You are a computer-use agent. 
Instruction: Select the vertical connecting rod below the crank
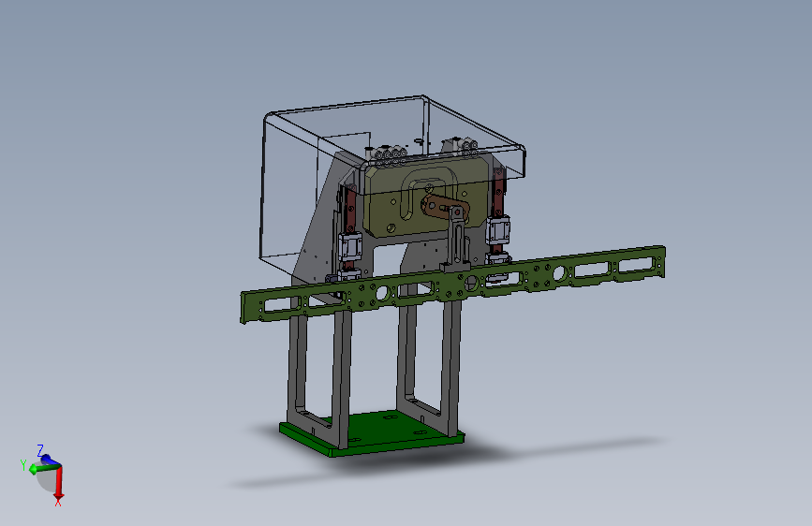(x=457, y=241)
